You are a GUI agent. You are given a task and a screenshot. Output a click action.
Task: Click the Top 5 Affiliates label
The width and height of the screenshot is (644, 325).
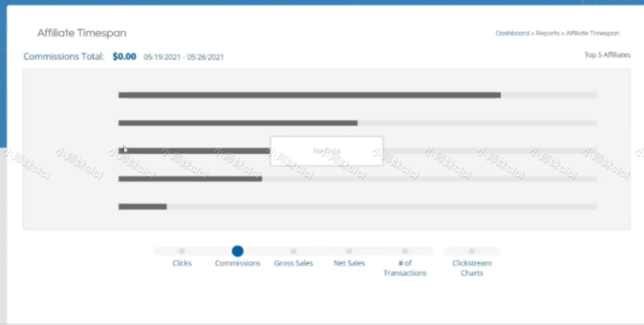(x=608, y=55)
